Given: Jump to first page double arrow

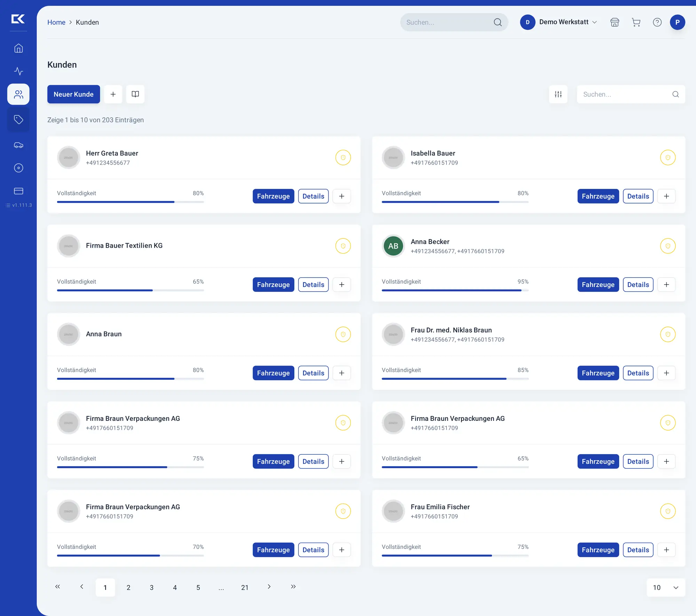Looking at the screenshot, I should 58,587.
